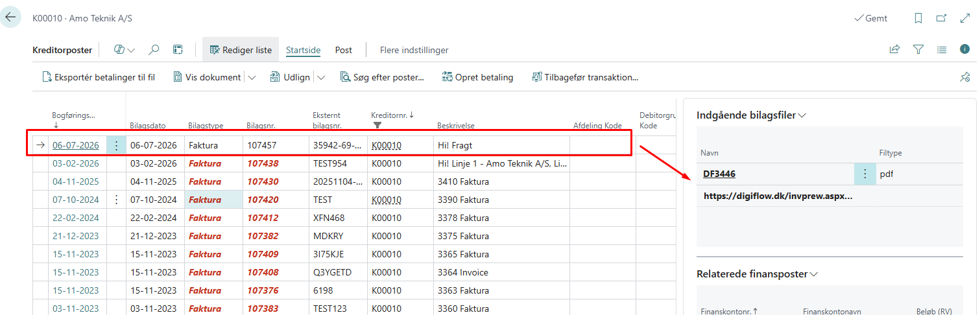Image resolution: width=980 pixels, height=315 pixels.
Task: Open dropdown beside analysis icon
Action: coord(132,50)
